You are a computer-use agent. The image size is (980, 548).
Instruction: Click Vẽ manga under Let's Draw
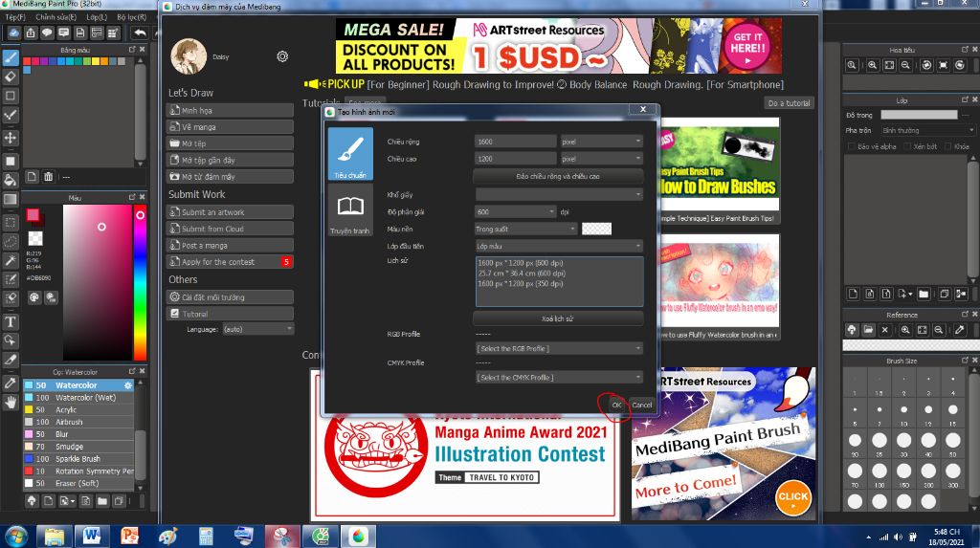[230, 127]
